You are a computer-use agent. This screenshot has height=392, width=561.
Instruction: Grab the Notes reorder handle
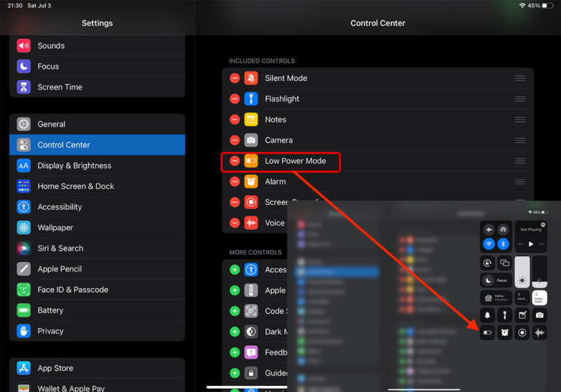click(x=520, y=119)
